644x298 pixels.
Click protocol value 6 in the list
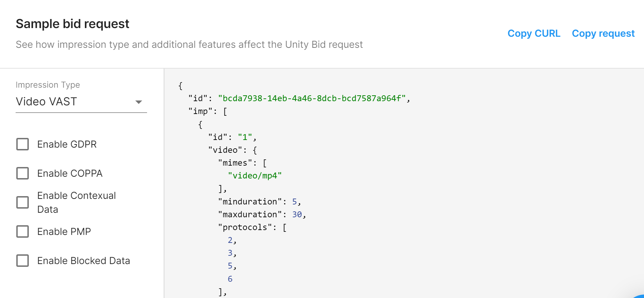[x=230, y=279]
